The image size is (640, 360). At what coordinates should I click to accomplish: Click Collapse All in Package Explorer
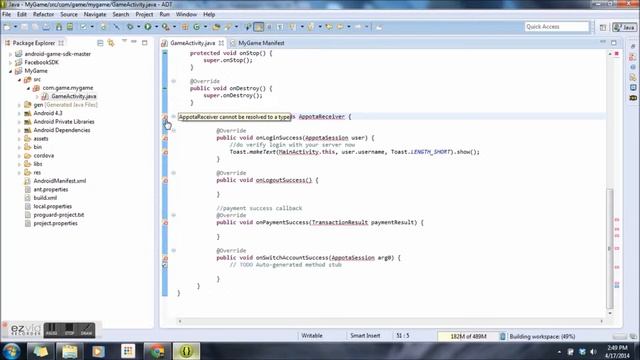click(x=100, y=43)
